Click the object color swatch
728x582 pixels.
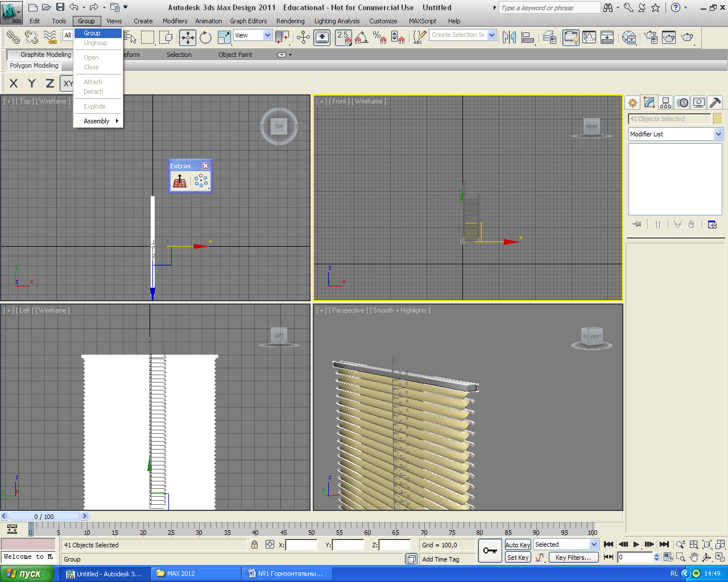(718, 119)
